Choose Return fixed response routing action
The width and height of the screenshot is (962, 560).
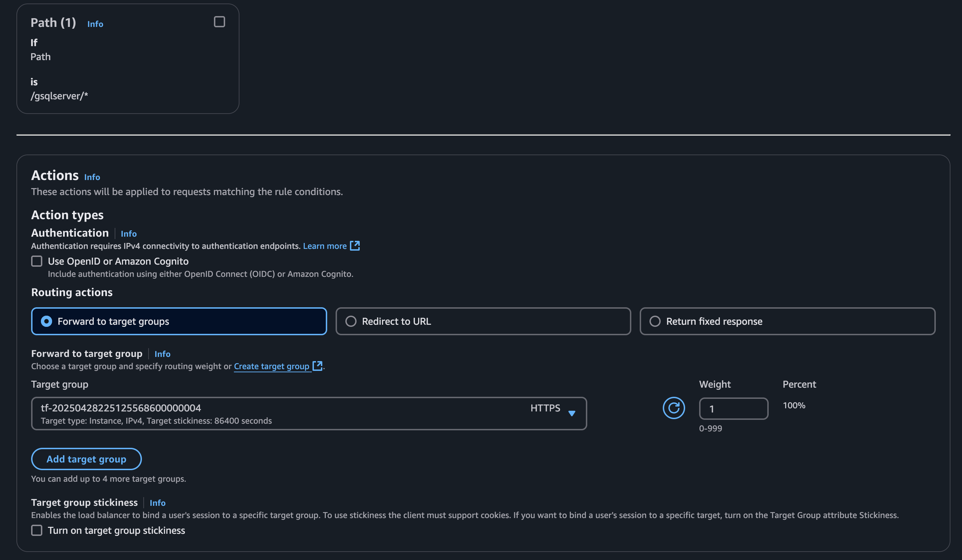coord(655,321)
